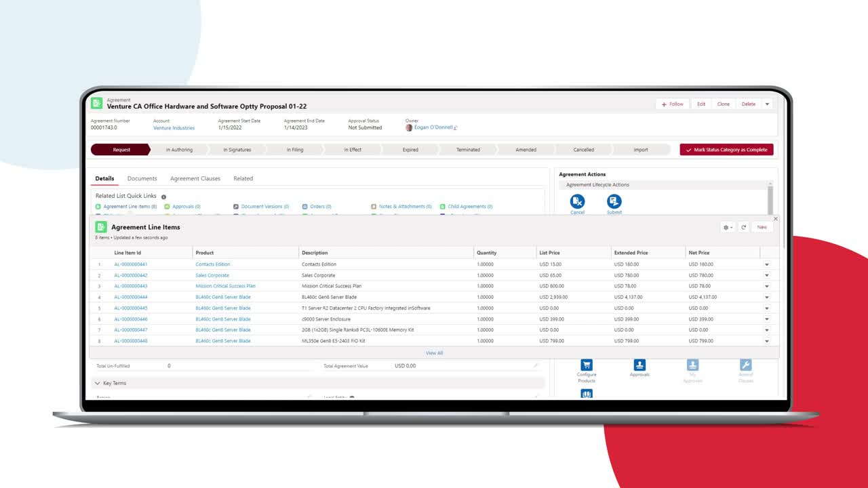
Task: Open list view settings gear for line items
Action: click(725, 227)
